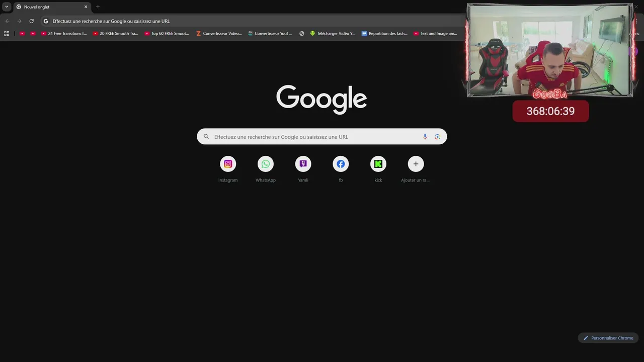Screen dimensions: 644x362
Task: Open the Top 60 FREE Smoot... bookmark
Action: click(x=167, y=34)
